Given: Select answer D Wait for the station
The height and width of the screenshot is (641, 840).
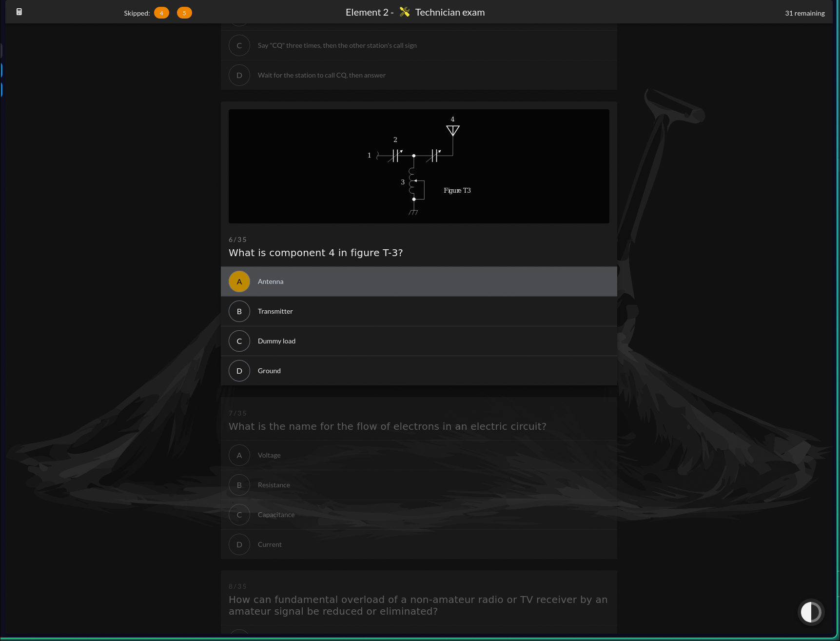Looking at the screenshot, I should (x=419, y=75).
